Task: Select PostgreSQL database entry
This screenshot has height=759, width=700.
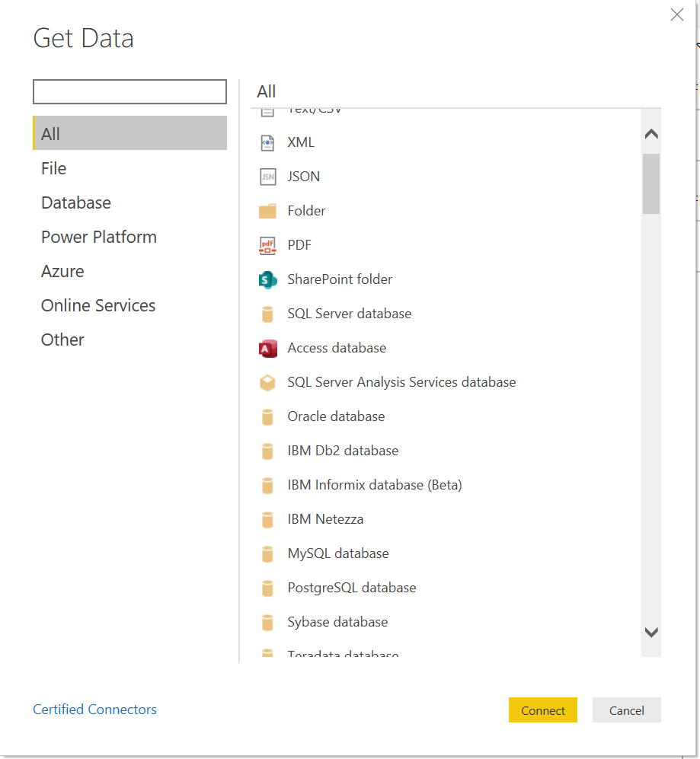Action: (352, 588)
